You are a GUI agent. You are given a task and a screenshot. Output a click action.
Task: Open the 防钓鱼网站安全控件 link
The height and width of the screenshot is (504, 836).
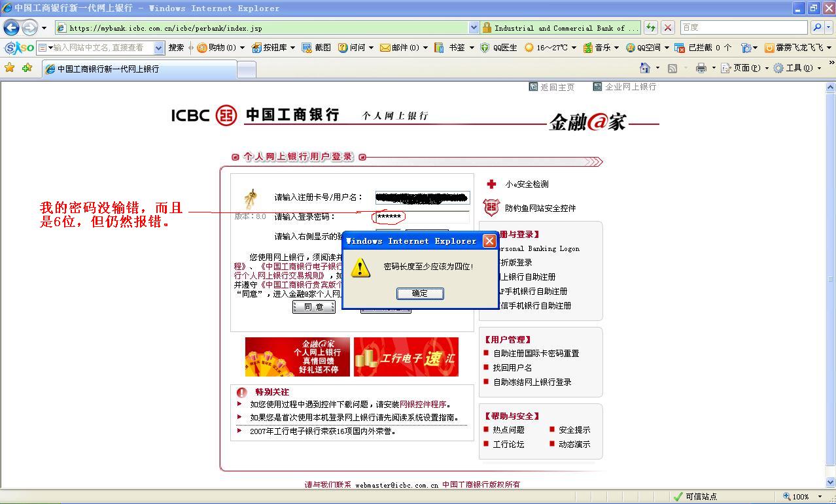pos(540,209)
